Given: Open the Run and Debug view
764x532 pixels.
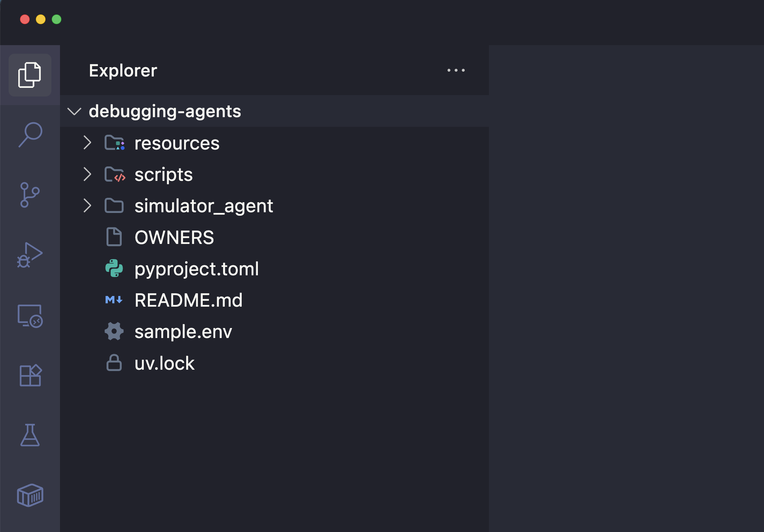Looking at the screenshot, I should coord(30,255).
